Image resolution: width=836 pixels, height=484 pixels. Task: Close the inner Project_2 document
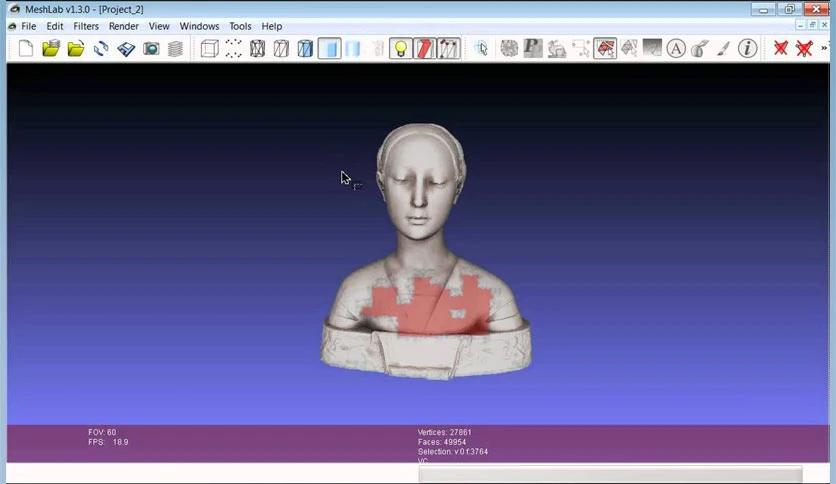(825, 25)
